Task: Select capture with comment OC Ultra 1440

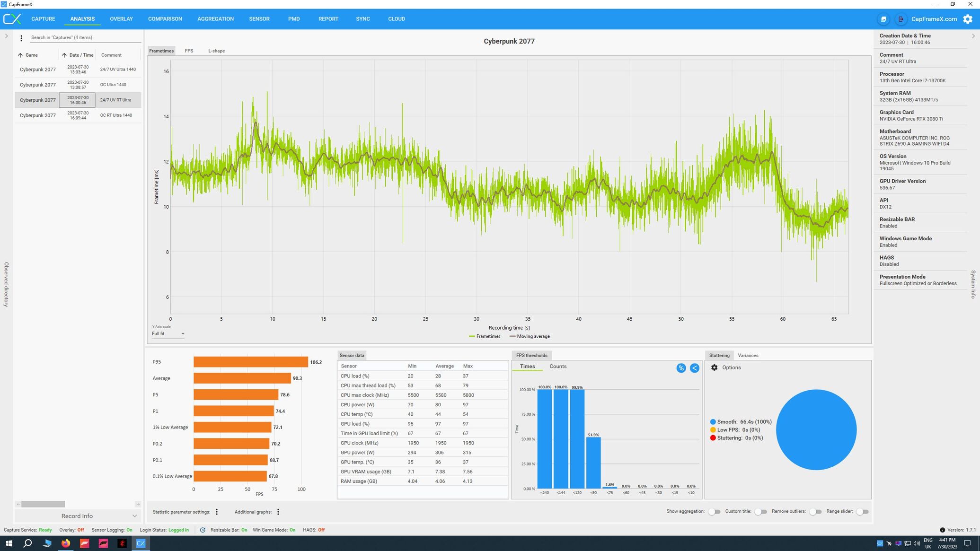Action: [78, 85]
